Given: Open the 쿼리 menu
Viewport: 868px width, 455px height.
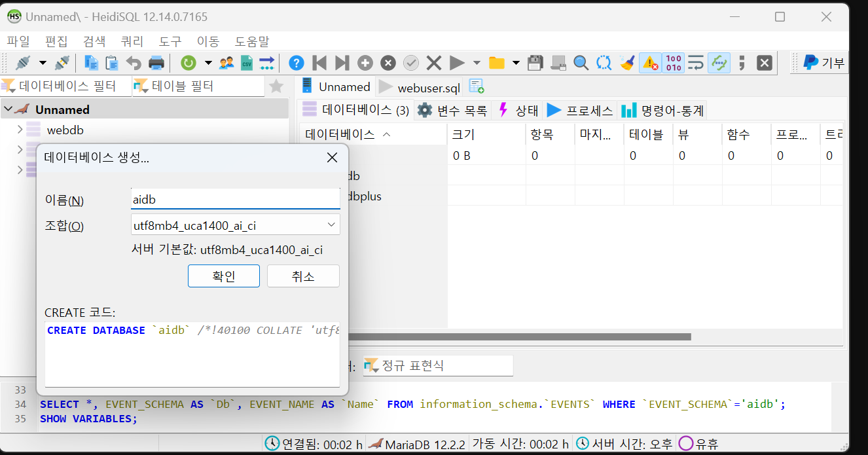Looking at the screenshot, I should click(x=132, y=41).
